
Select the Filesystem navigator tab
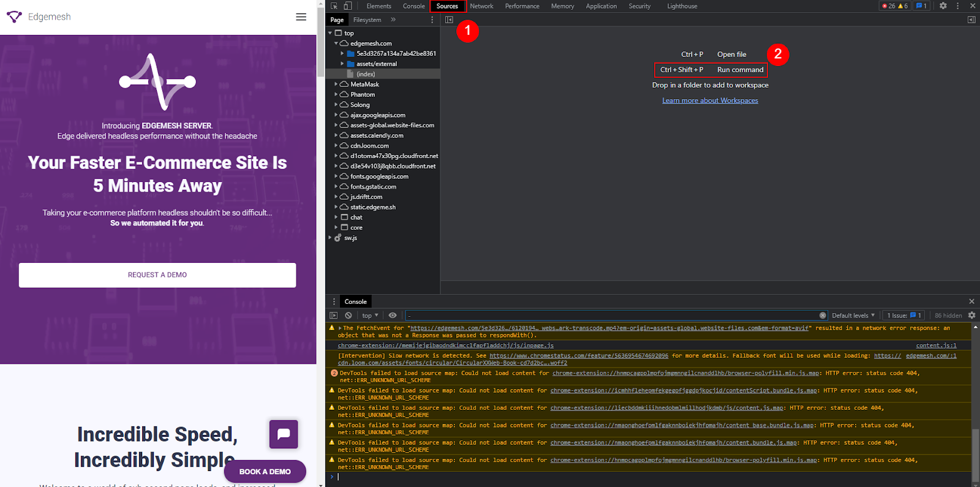tap(367, 20)
